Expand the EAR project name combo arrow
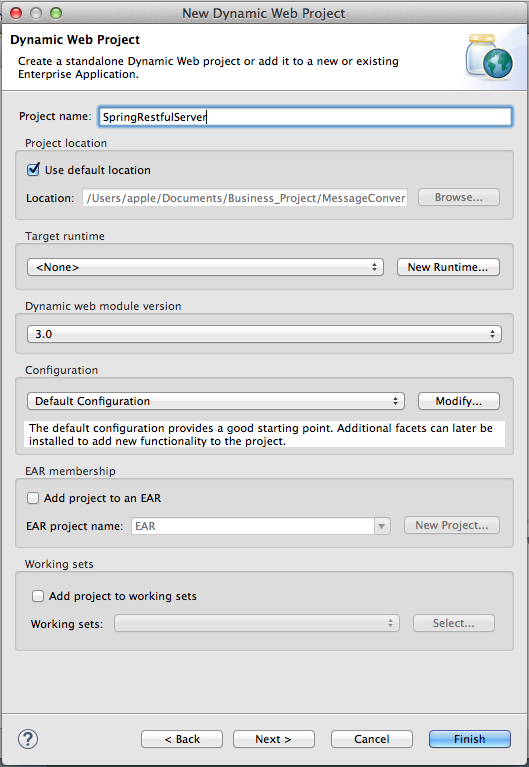529x767 pixels. pyautogui.click(x=382, y=526)
